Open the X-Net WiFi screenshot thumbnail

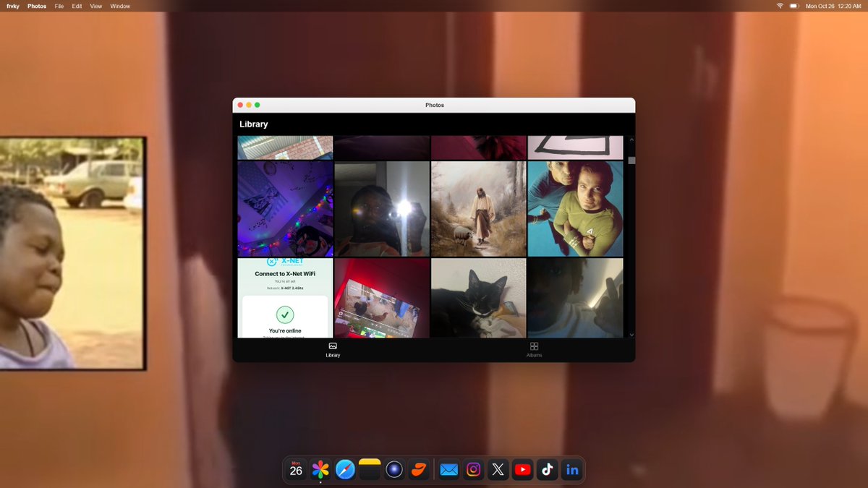pyautogui.click(x=285, y=299)
